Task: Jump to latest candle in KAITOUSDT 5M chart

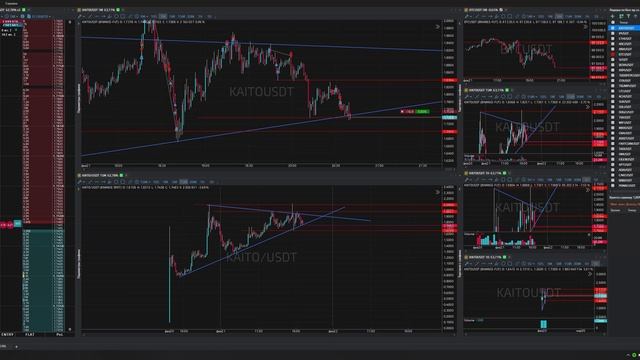Action: (x=438, y=27)
